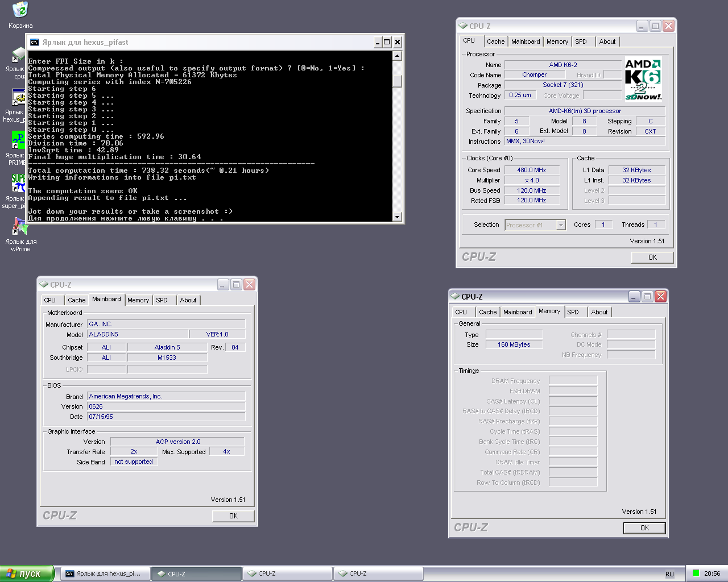The width and height of the screenshot is (728, 582).
Task: Switch to hexus_pifast console taskbar button
Action: [106, 573]
